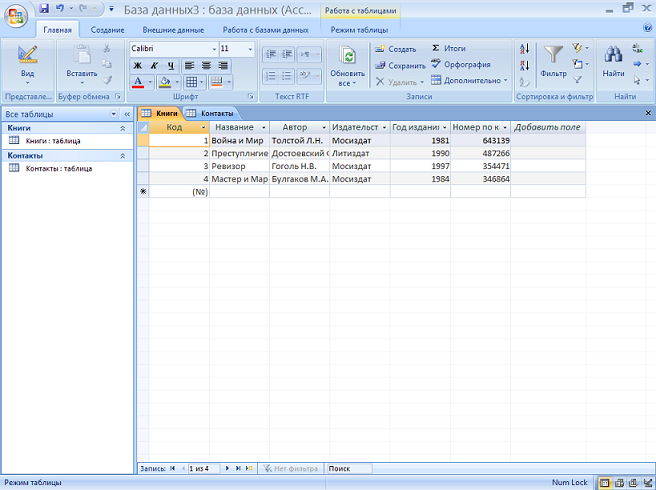Click Добавить поле column header

[548, 127]
